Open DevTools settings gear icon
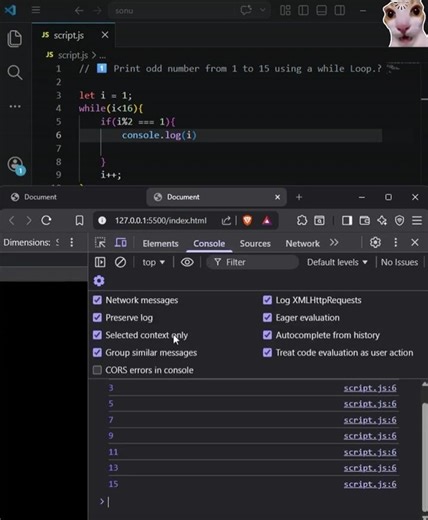 (375, 243)
